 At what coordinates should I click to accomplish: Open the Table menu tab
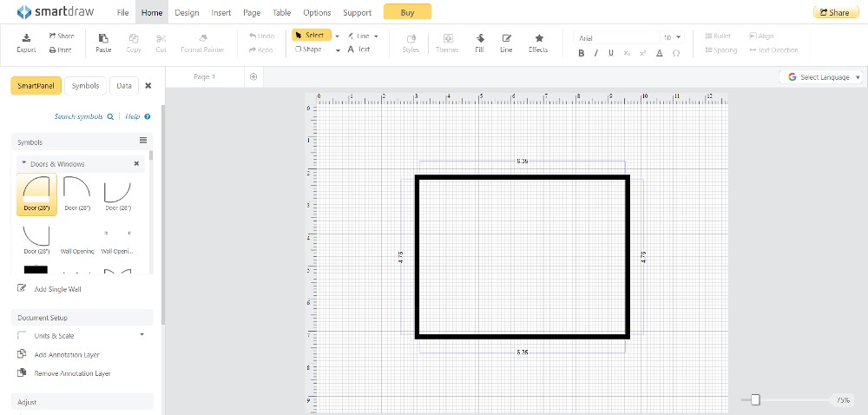click(282, 12)
